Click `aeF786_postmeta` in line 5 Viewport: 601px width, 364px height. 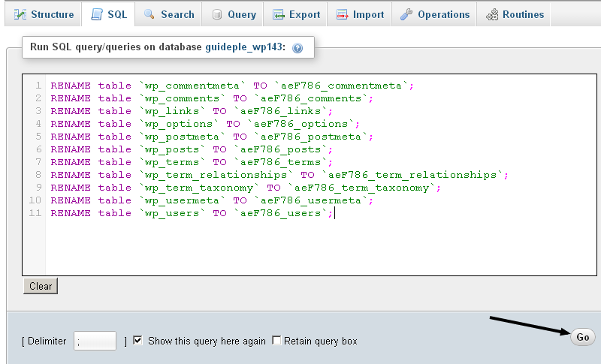tap(311, 137)
